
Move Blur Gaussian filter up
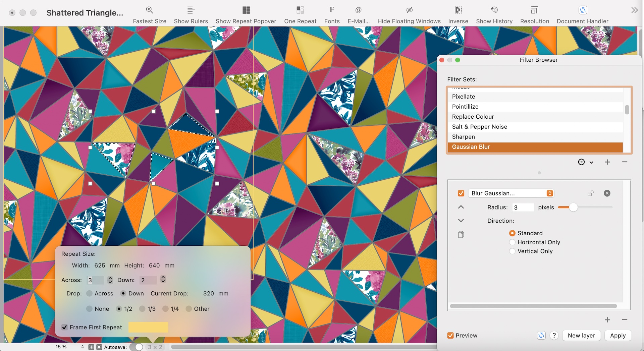pyautogui.click(x=461, y=207)
